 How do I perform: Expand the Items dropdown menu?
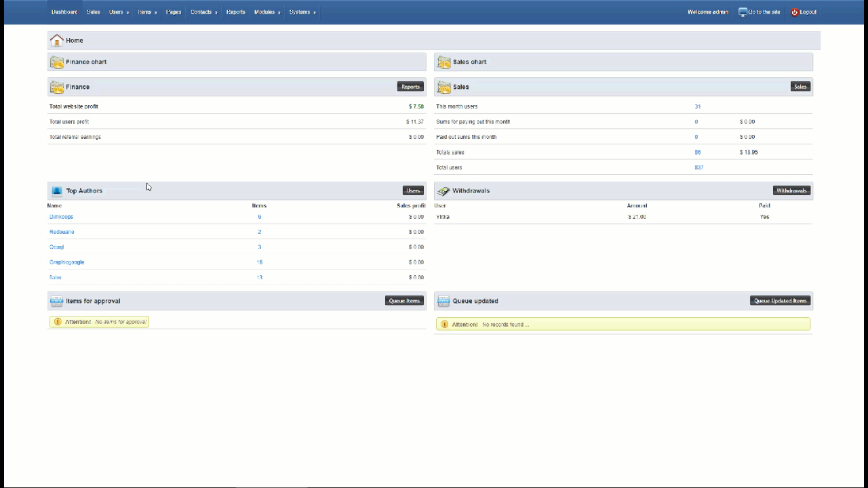147,12
